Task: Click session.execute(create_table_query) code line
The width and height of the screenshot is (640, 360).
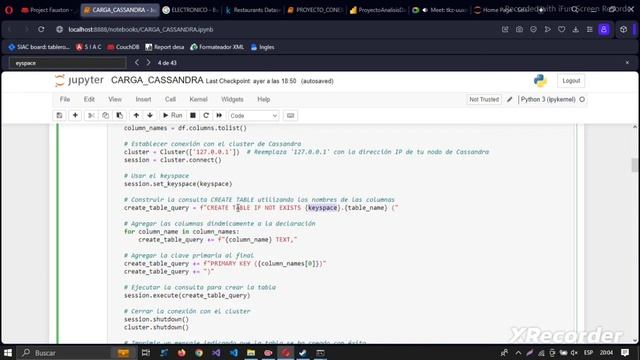Action: (x=187, y=296)
